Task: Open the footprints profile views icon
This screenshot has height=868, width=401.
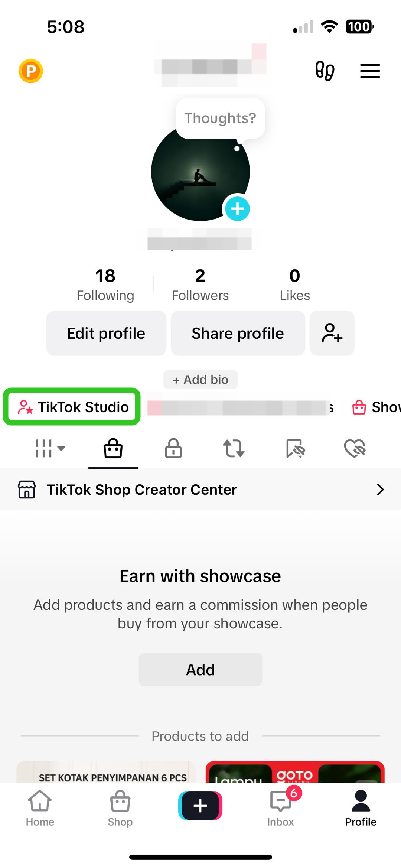Action: [x=325, y=71]
